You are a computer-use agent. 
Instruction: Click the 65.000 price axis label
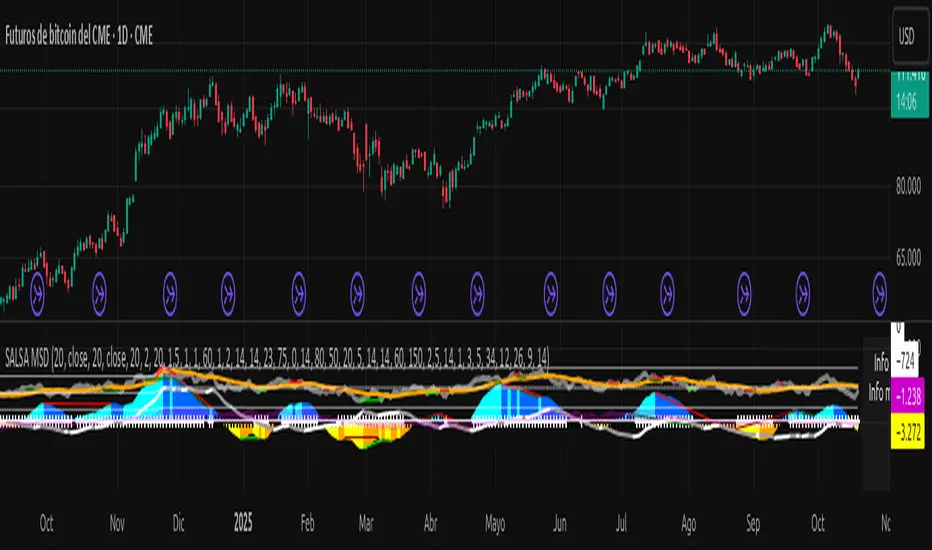(x=909, y=257)
